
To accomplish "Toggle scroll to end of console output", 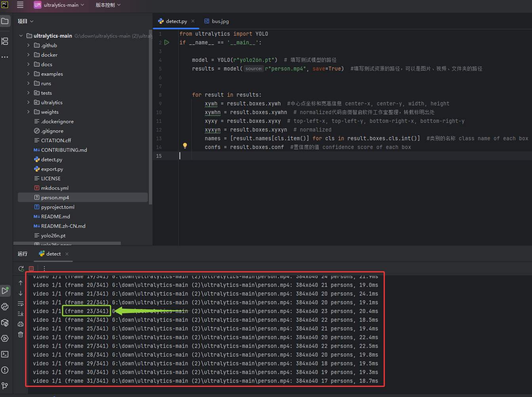I will [x=21, y=314].
